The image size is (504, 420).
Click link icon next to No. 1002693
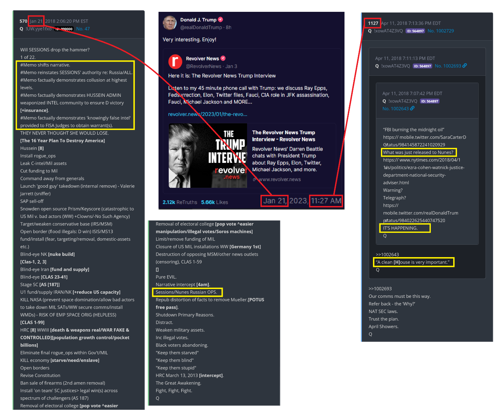point(465,65)
